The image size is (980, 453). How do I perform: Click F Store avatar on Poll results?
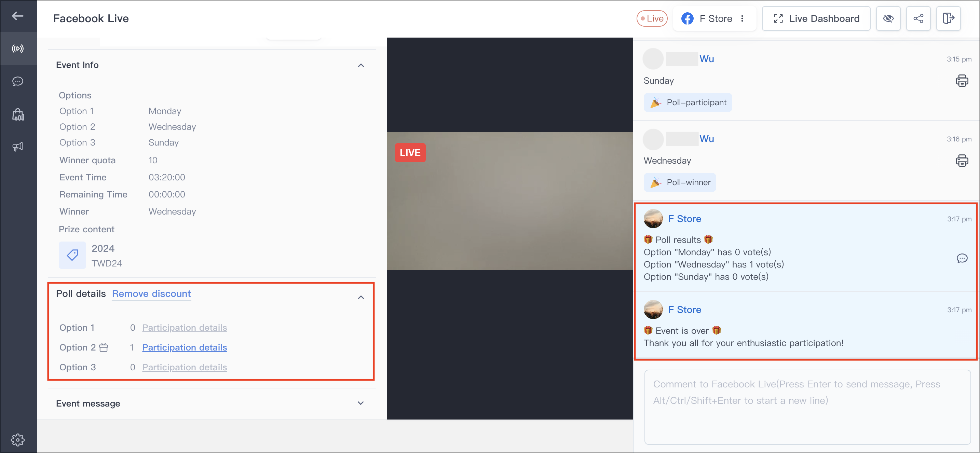[653, 219]
